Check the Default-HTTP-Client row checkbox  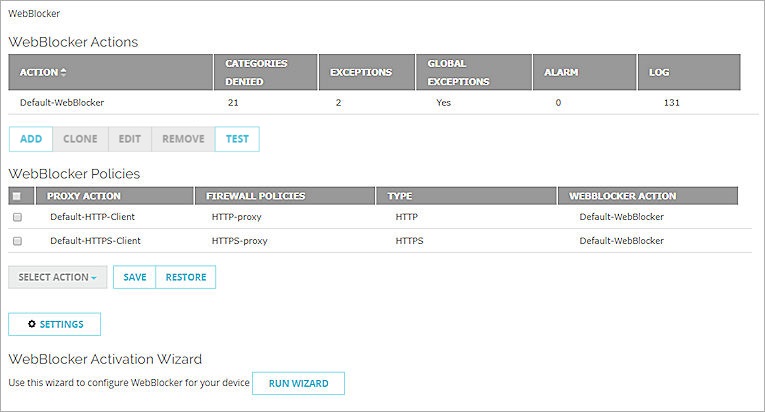point(17,216)
